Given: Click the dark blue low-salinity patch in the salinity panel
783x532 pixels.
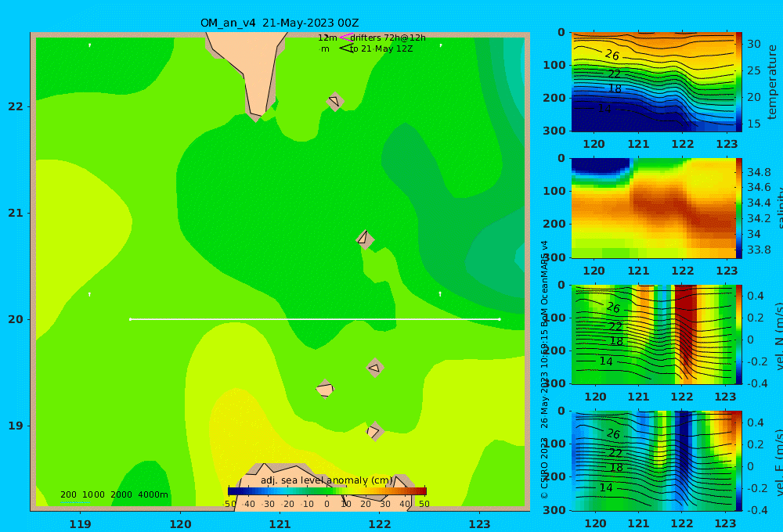Looking at the screenshot, I should [601, 166].
